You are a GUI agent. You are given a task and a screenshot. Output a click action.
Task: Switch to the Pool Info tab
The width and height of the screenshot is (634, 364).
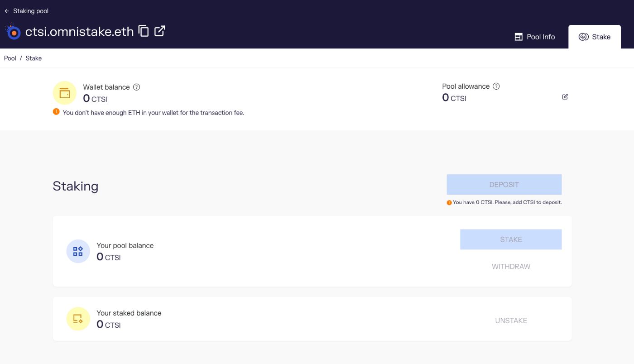[535, 37]
